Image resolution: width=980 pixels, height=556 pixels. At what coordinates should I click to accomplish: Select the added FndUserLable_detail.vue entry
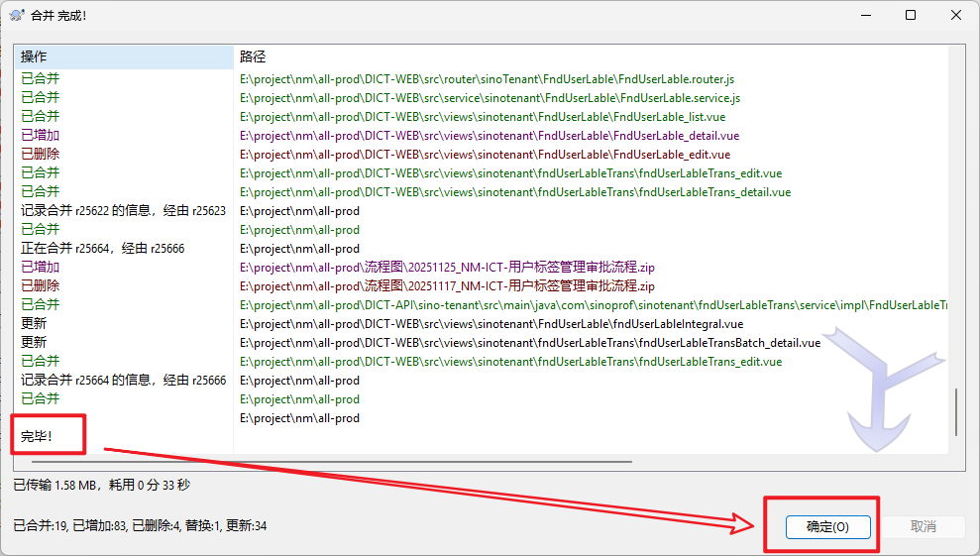(x=489, y=136)
